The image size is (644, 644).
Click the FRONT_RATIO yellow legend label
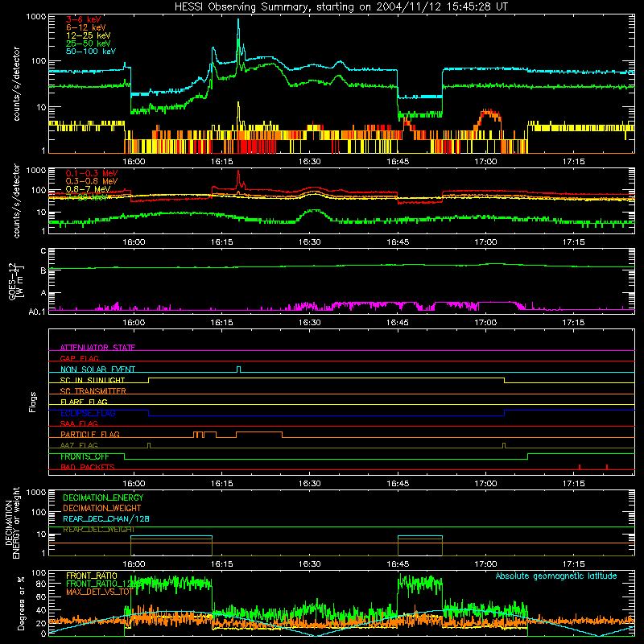click(x=92, y=576)
